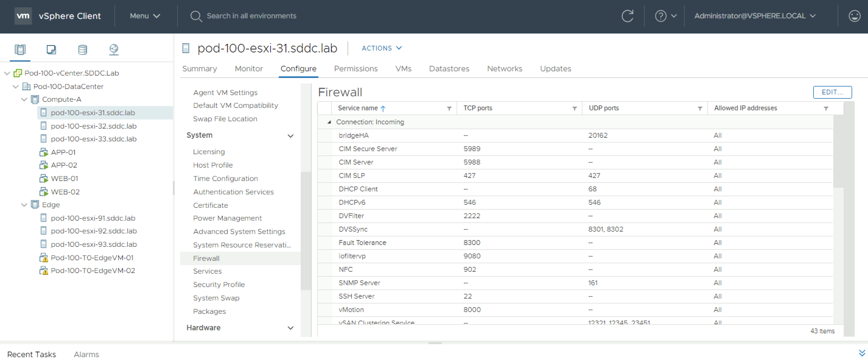The width and height of the screenshot is (868, 362).
Task: Switch to Networking inventory view icon
Action: [114, 50]
